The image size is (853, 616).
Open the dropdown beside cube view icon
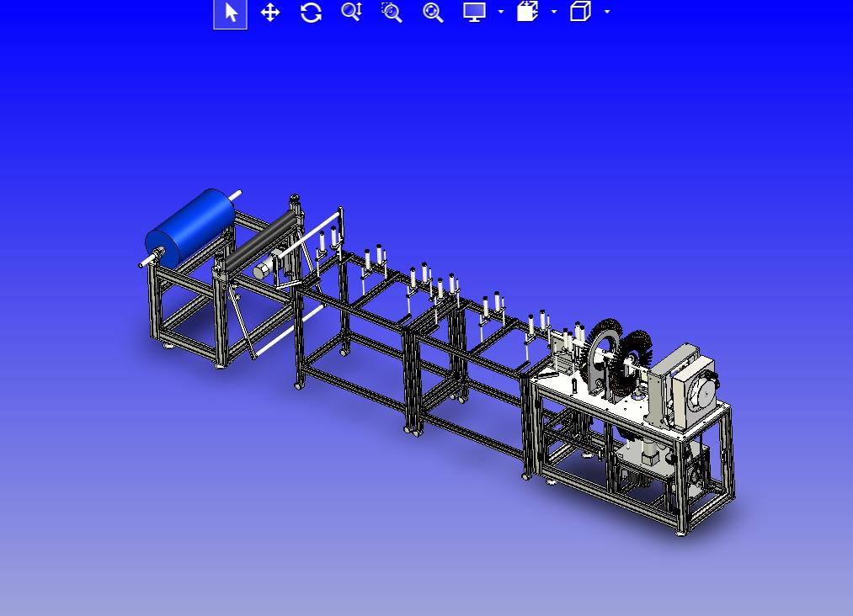[x=607, y=12]
